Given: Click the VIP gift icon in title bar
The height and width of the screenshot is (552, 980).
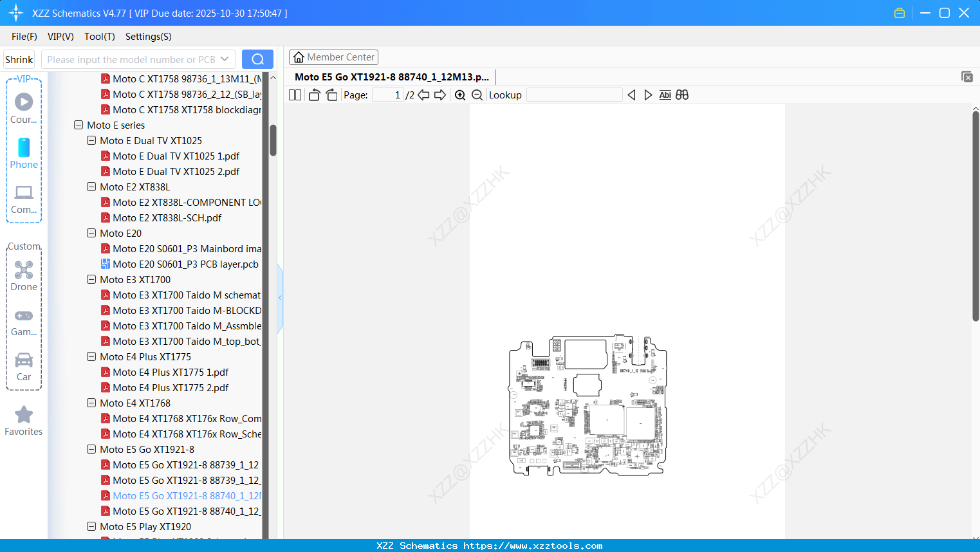Looking at the screenshot, I should pyautogui.click(x=900, y=13).
